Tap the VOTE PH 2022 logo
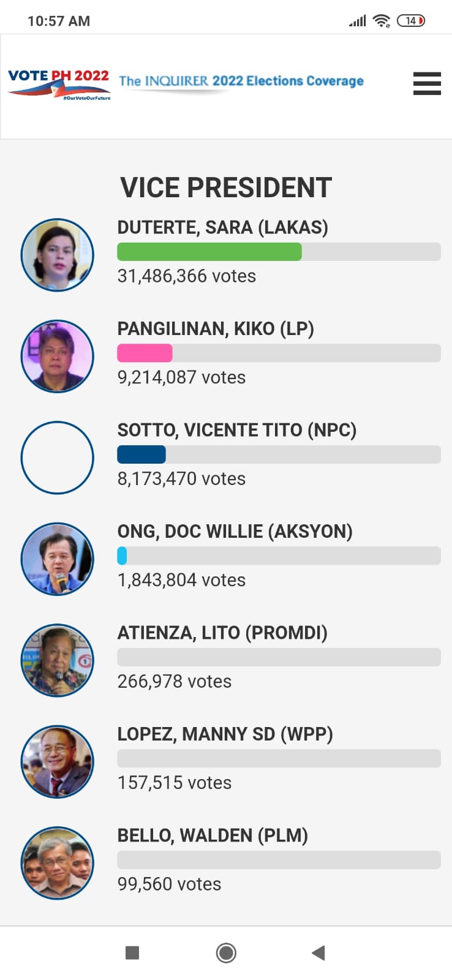 coord(59,84)
